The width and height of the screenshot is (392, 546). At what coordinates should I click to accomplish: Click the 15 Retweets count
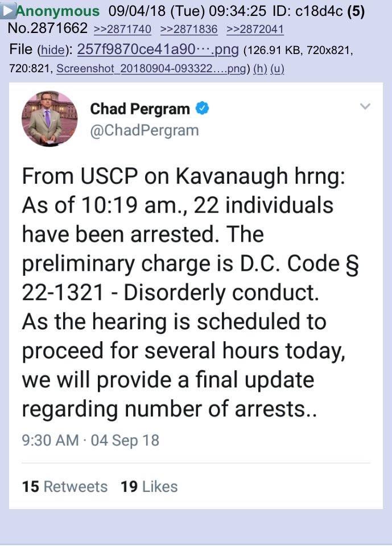coord(65,487)
